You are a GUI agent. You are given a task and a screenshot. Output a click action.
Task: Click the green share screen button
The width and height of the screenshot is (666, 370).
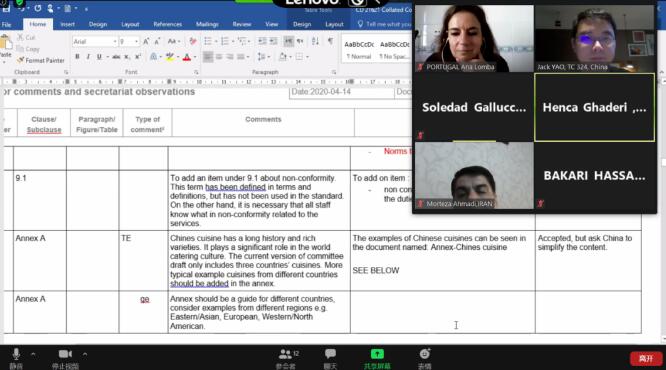(x=377, y=358)
